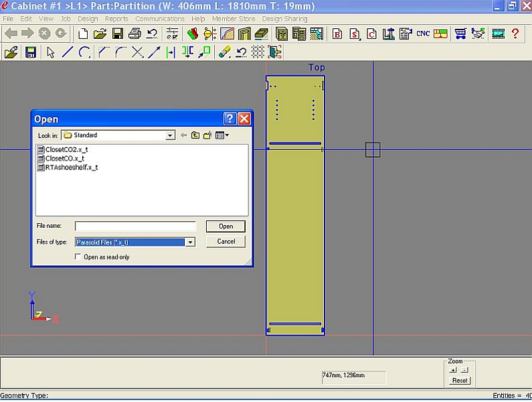The width and height of the screenshot is (532, 402).
Task: Open the preferences sliders icon
Action: click(173, 33)
